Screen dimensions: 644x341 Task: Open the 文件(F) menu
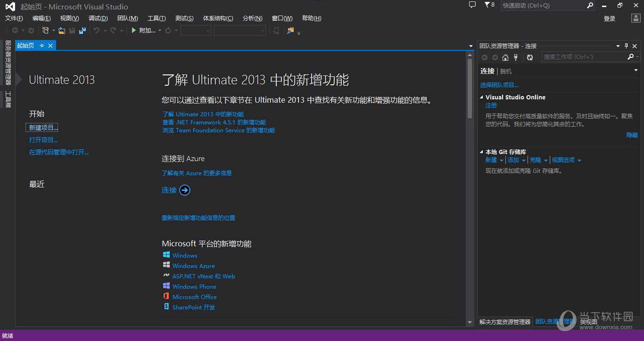(14, 18)
